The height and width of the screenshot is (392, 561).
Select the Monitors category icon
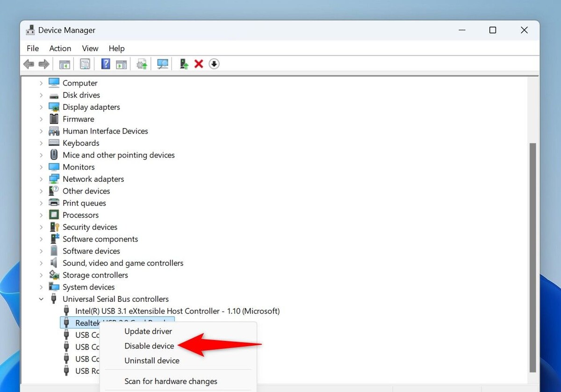(x=54, y=167)
